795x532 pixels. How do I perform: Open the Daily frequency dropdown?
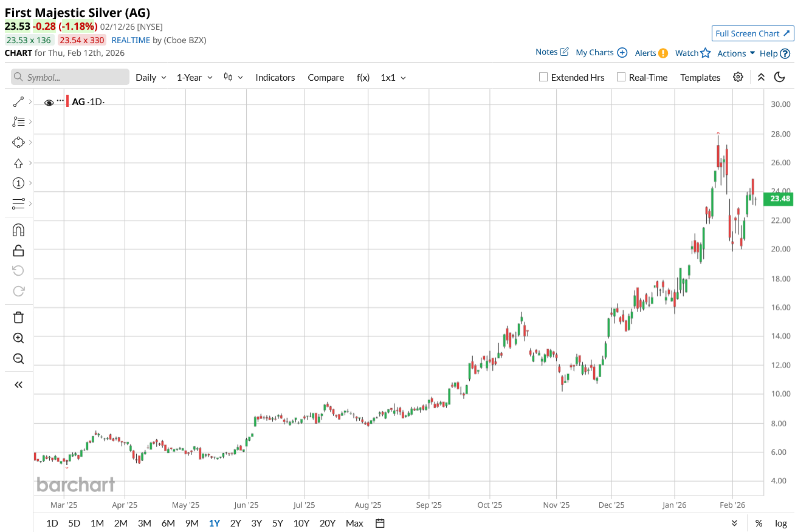pos(151,78)
